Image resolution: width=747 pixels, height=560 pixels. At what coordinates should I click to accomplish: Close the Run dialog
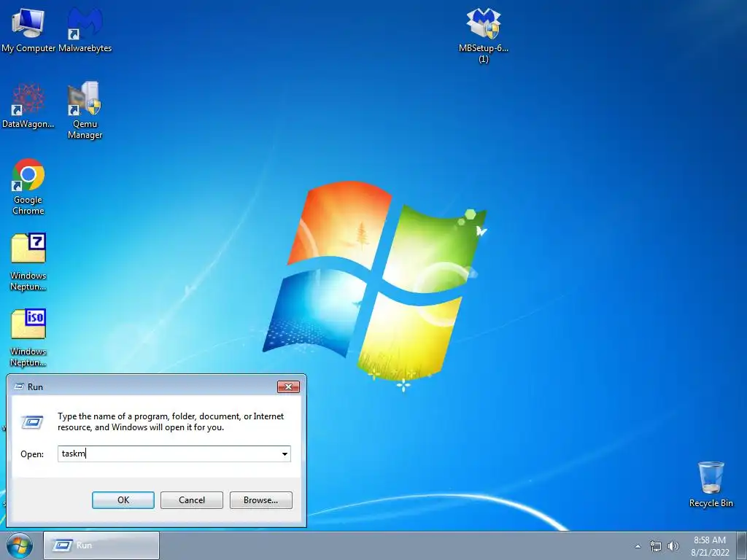(x=288, y=386)
